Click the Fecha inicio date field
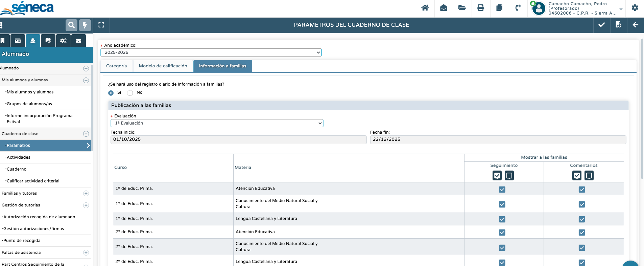 pyautogui.click(x=238, y=139)
